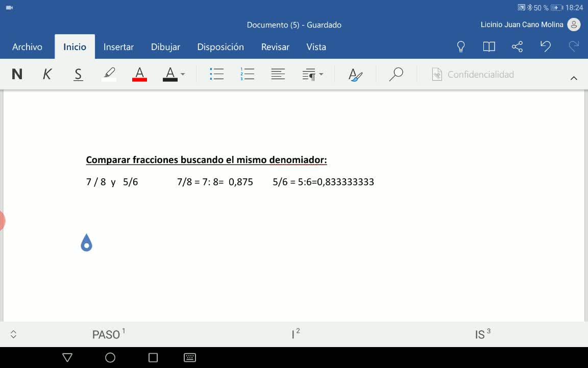This screenshot has height=368, width=588.
Task: Click the document title Documento (5) - Guardado
Action: (294, 25)
